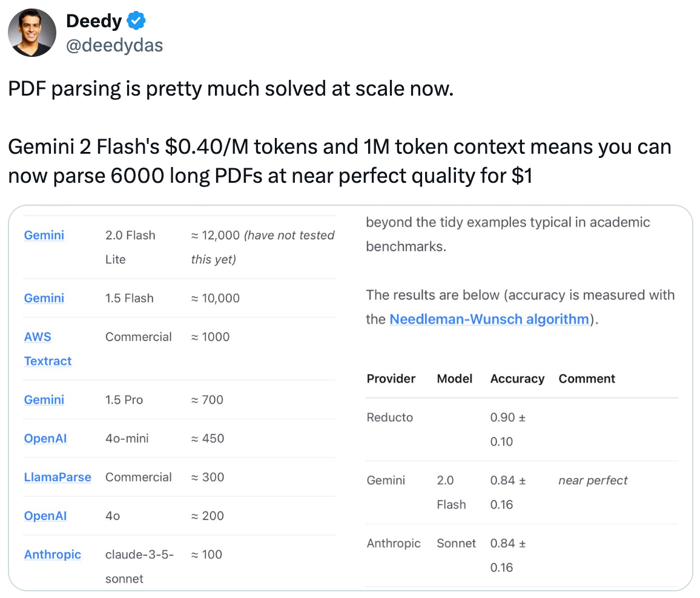Image resolution: width=700 pixels, height=598 pixels.
Task: Click the Deedy display name
Action: tap(94, 21)
